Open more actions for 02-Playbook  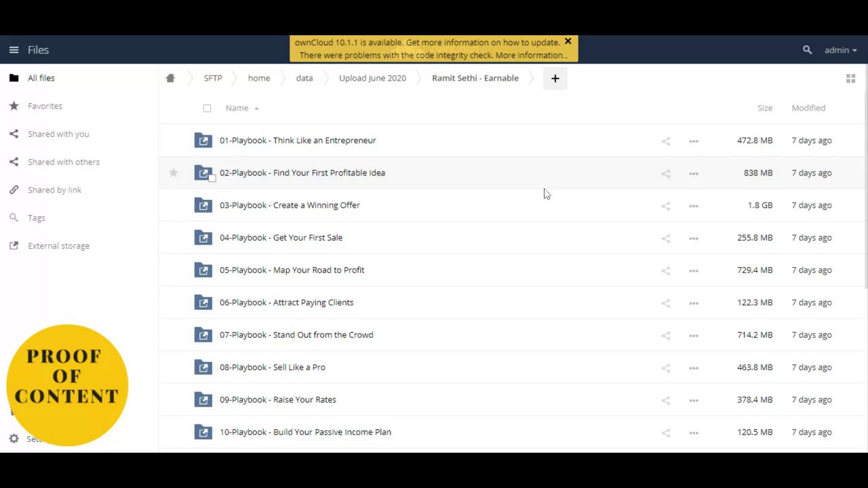[x=693, y=174]
